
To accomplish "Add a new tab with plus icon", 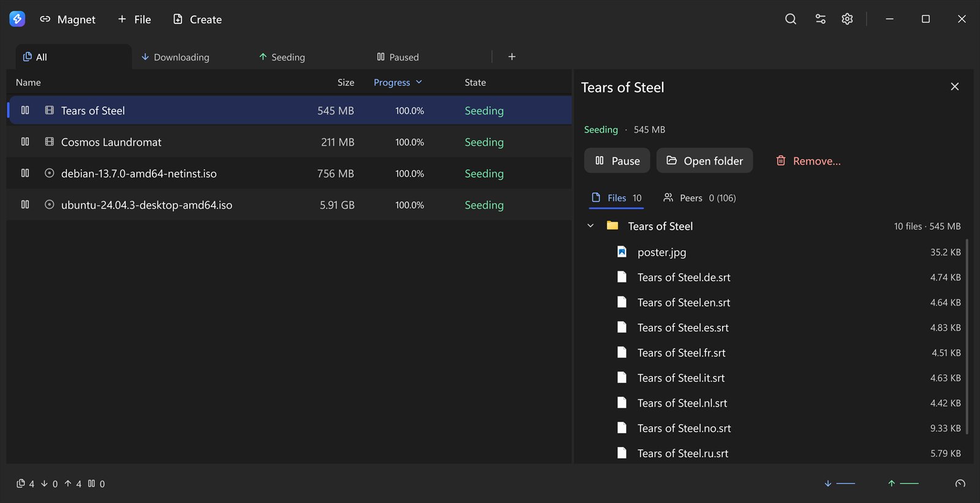I will 512,57.
